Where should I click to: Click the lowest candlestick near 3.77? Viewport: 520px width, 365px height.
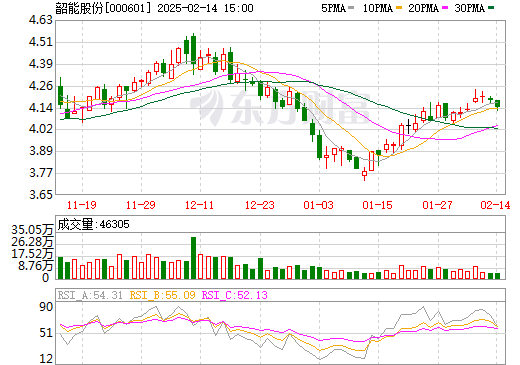pyautogui.click(x=364, y=174)
